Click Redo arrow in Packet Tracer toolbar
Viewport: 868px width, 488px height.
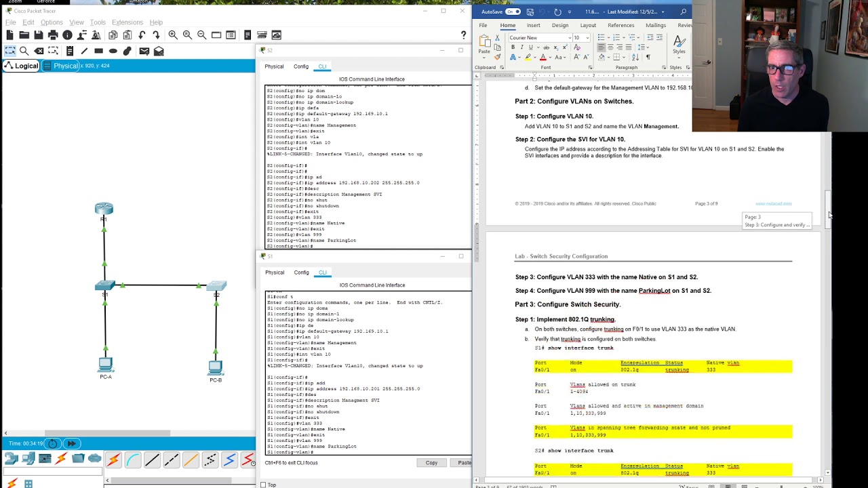tap(156, 35)
